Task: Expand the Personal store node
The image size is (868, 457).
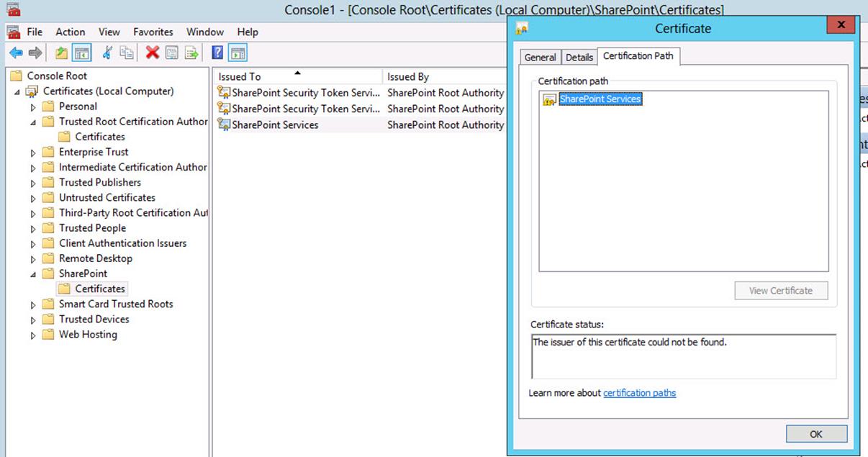Action: tap(33, 107)
